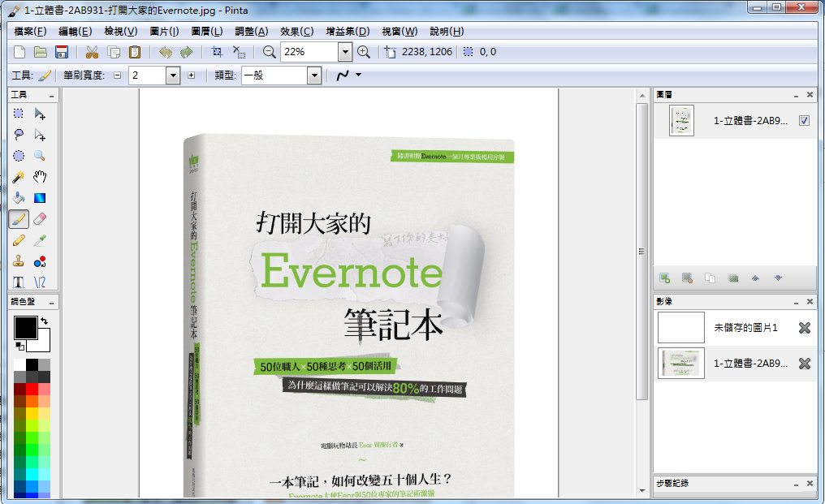Screen dimensions: 825x504
Task: Click the Crop to Selection icon
Action: (x=217, y=52)
